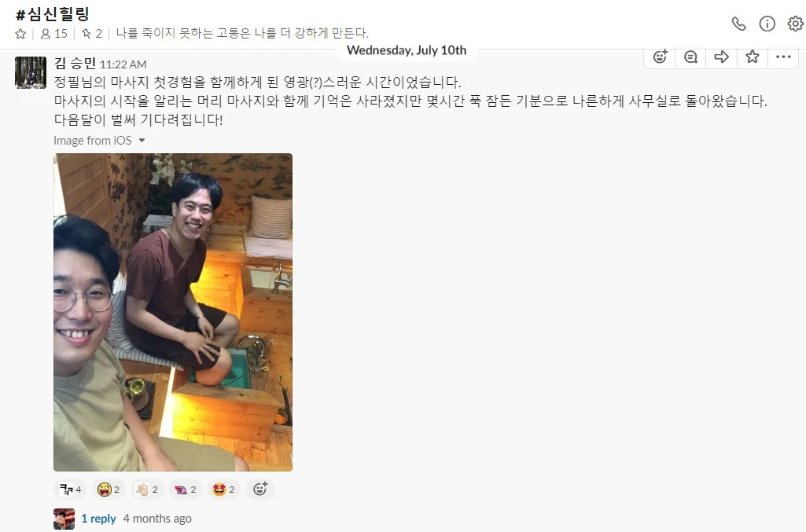Open channel settings gear icon
Screen dimensions: 806x532
[795, 24]
